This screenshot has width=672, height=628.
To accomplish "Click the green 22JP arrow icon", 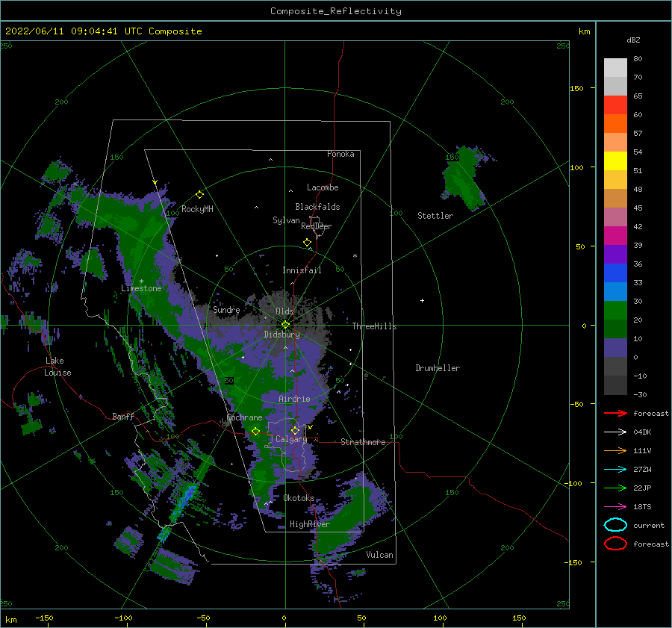I will [x=615, y=488].
